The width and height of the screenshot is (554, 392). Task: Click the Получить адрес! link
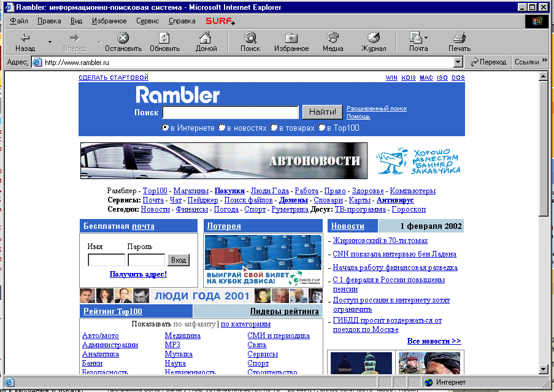(x=138, y=274)
